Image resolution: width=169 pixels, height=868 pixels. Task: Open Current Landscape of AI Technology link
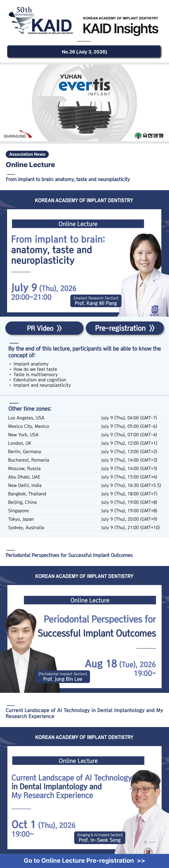(84, 713)
